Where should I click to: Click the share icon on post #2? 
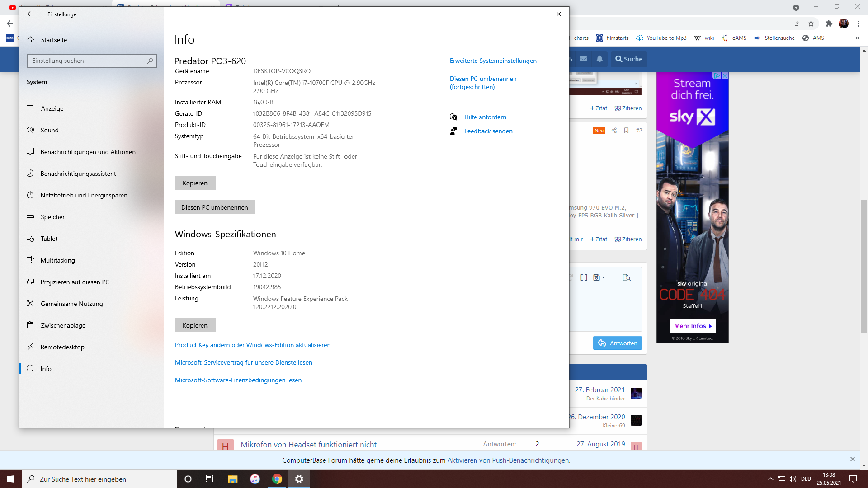[614, 131]
